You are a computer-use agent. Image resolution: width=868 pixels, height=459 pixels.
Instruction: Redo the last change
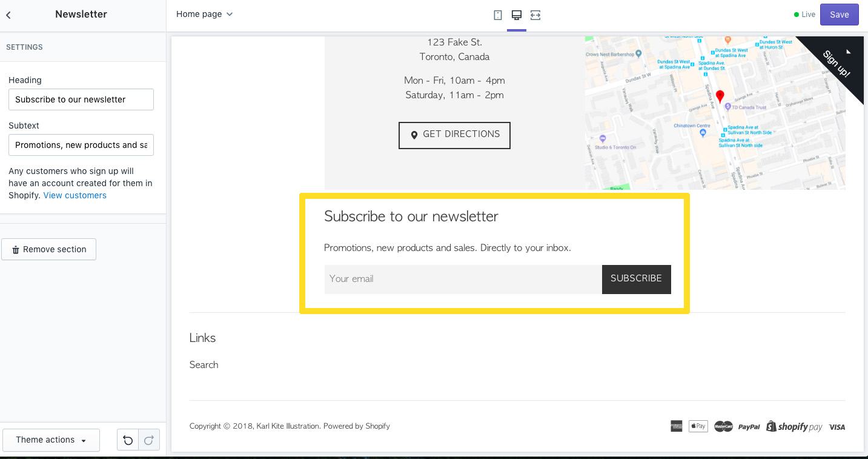[x=148, y=440]
